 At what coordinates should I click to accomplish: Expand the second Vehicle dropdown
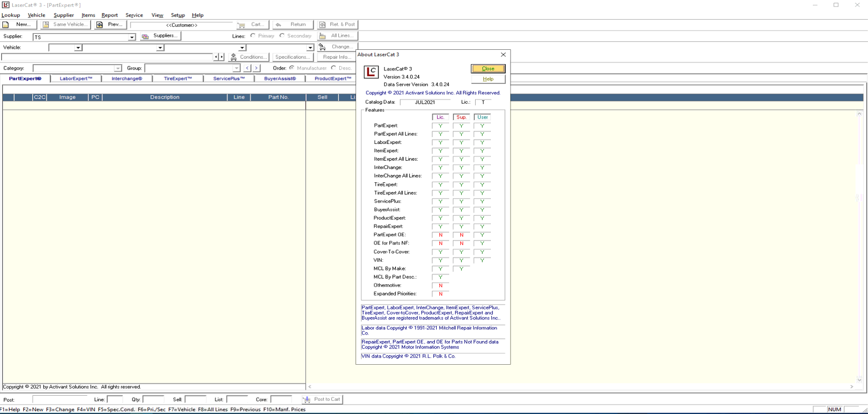coord(160,48)
